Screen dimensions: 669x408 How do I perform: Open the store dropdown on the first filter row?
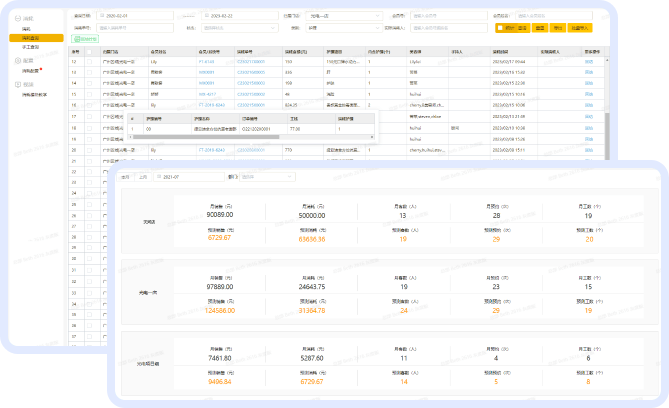point(343,16)
